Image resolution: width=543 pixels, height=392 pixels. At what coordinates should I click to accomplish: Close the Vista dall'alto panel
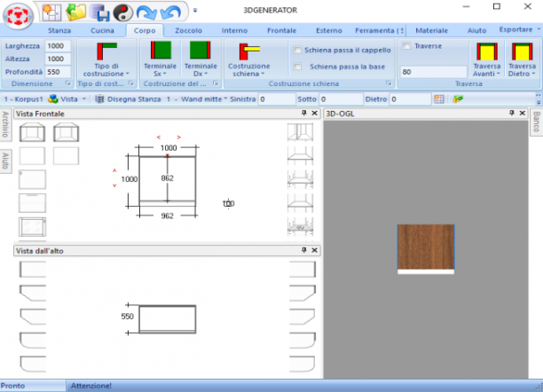314,250
